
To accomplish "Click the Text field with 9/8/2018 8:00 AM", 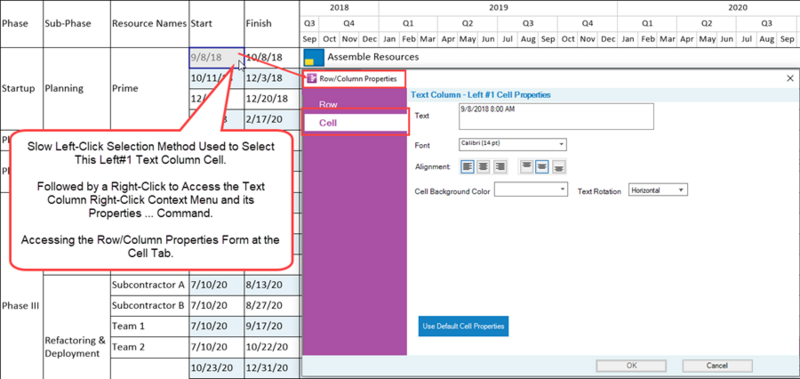I will coord(556,117).
